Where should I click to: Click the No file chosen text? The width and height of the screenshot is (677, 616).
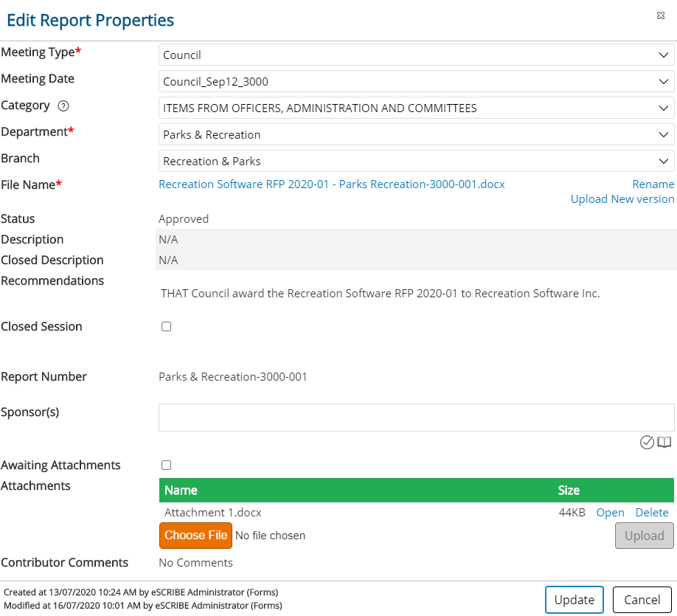pyautogui.click(x=270, y=536)
